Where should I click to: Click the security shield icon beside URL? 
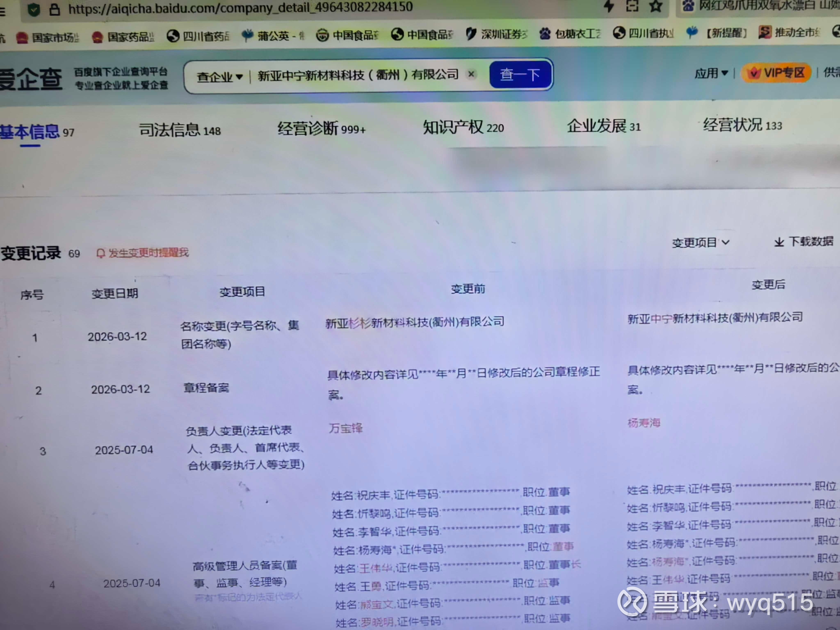[x=33, y=9]
